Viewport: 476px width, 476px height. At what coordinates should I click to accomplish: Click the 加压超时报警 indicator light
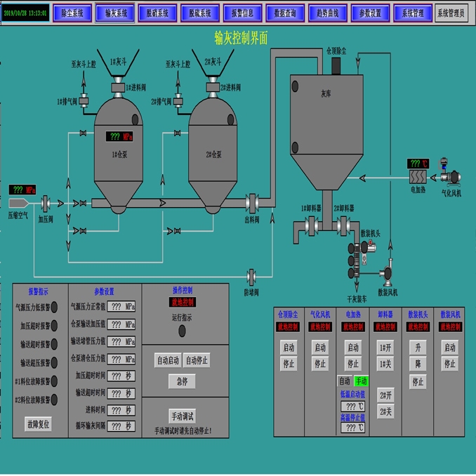tap(54, 326)
